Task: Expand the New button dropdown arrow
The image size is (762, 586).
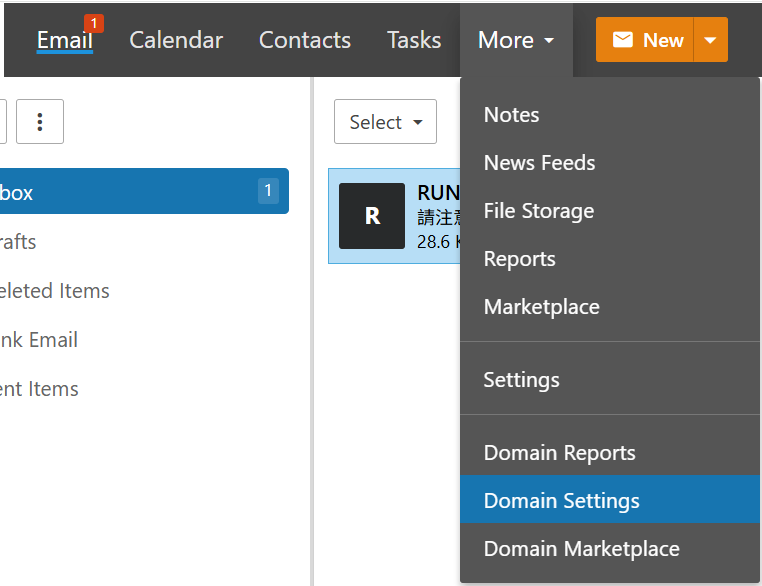Action: point(710,40)
